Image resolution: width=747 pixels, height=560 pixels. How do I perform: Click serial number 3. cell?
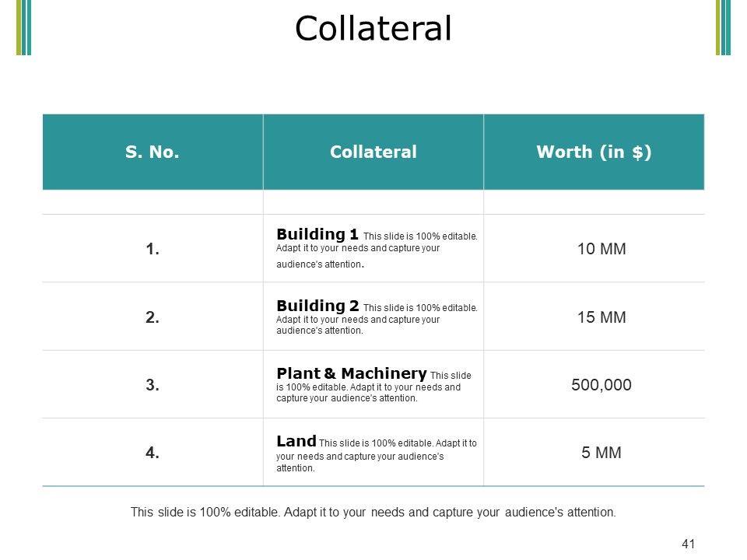click(x=153, y=384)
